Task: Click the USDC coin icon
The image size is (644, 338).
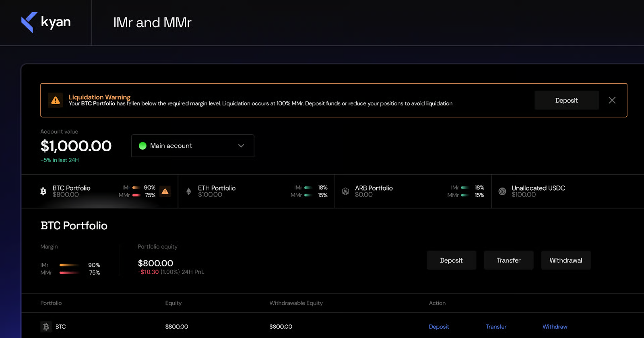Action: (x=502, y=192)
